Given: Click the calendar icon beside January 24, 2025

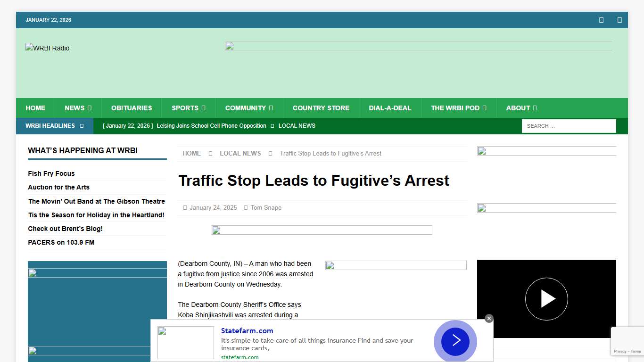Looking at the screenshot, I should click(x=184, y=207).
